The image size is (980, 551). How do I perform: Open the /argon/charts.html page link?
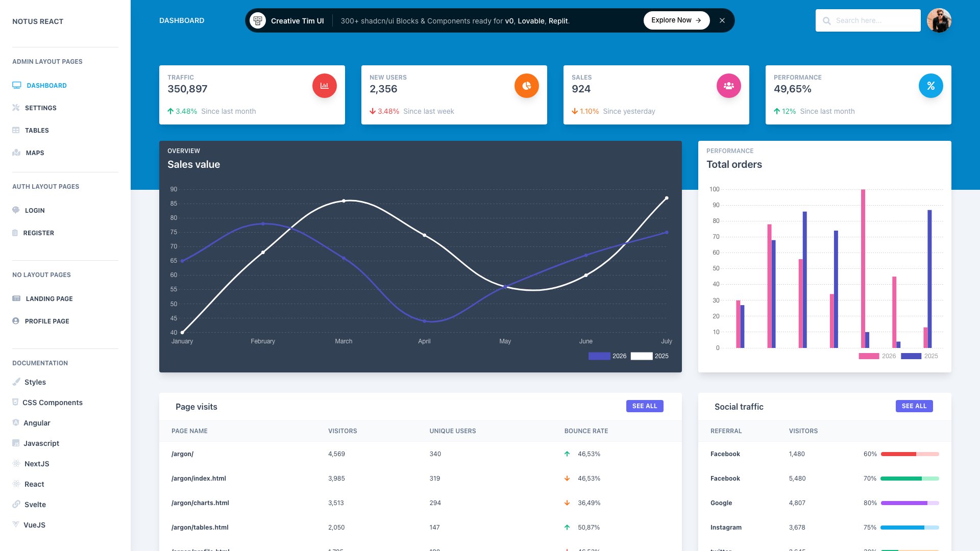click(x=200, y=503)
